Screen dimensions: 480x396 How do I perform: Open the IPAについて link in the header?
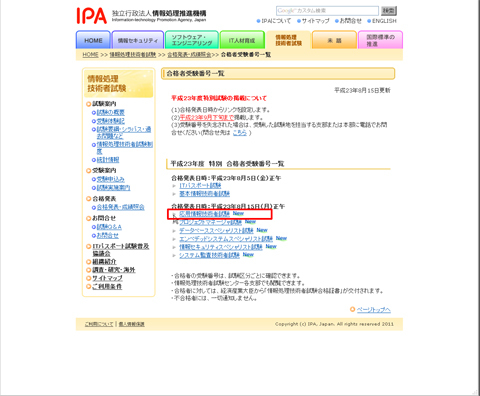[276, 21]
